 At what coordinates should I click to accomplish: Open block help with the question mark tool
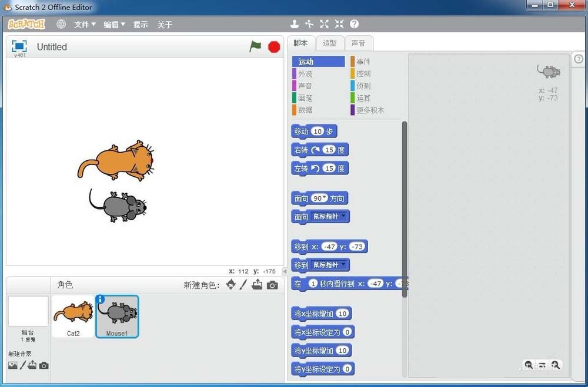[x=353, y=24]
